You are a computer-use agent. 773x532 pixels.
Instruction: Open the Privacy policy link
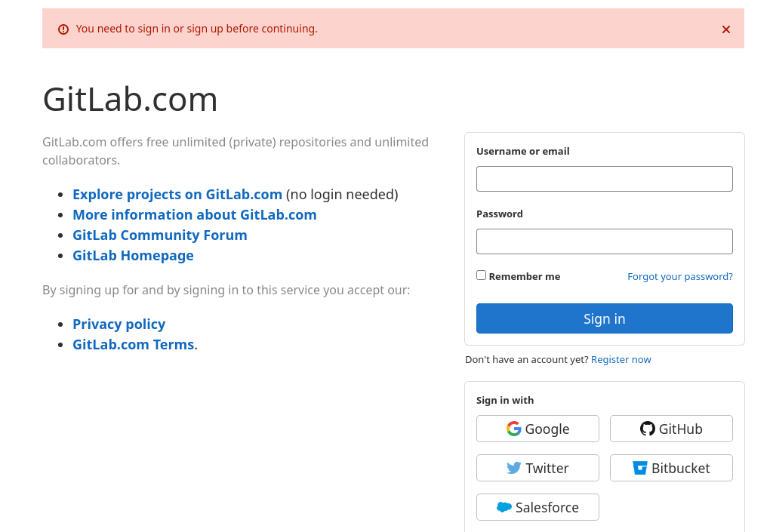[119, 324]
